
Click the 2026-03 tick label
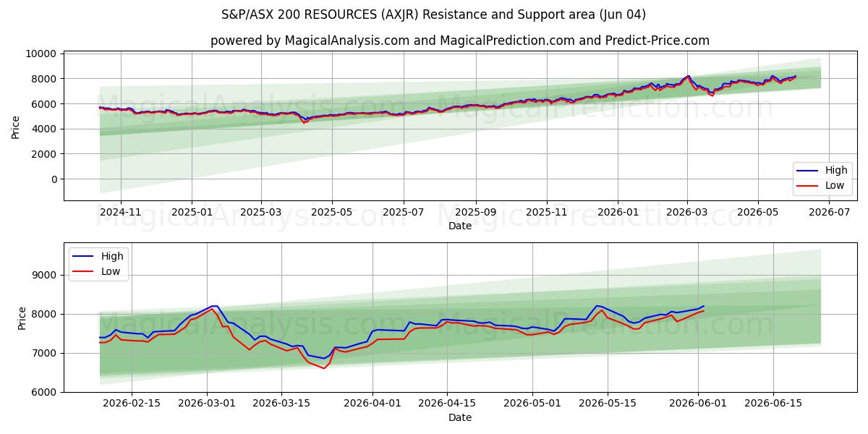tap(686, 212)
